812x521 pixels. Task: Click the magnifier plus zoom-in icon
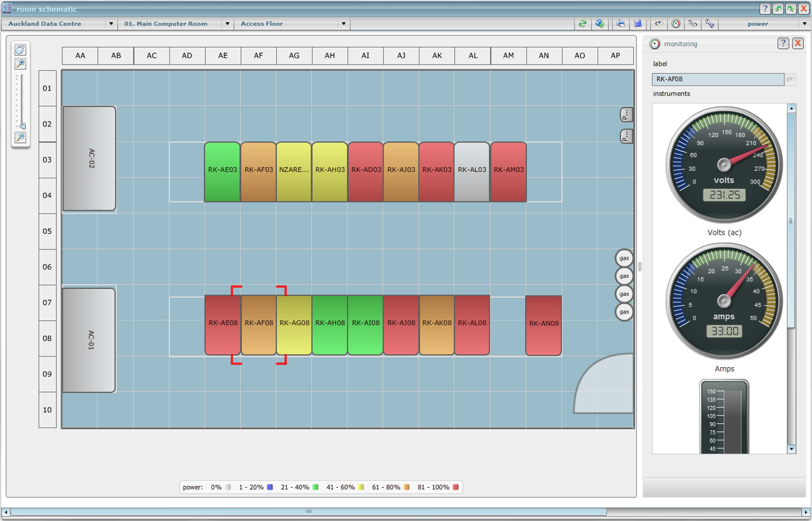(21, 64)
